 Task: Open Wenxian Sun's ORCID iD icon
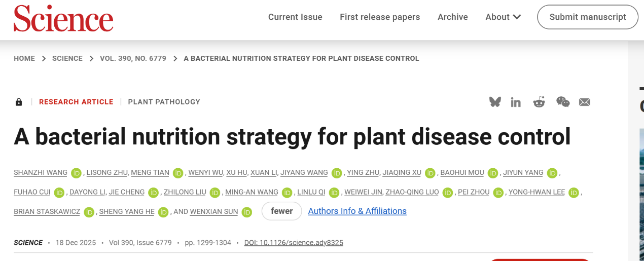(x=247, y=212)
